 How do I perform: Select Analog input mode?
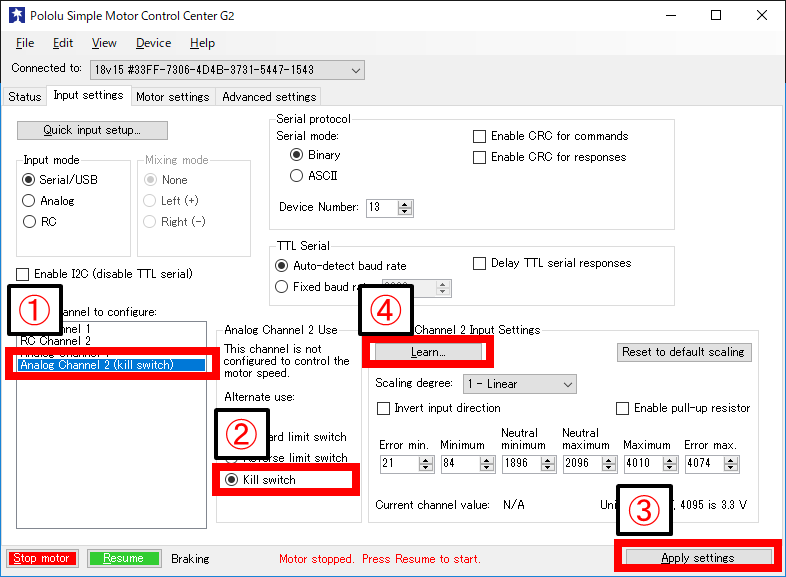click(x=49, y=201)
